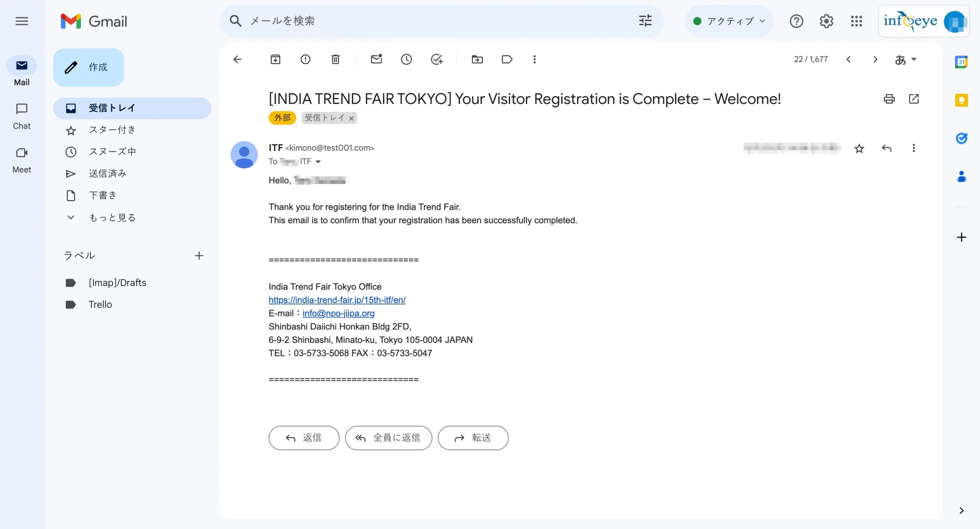Screen dimensions: 980x529
Task: Open Google Tasks in the side panel
Action: (x=961, y=138)
